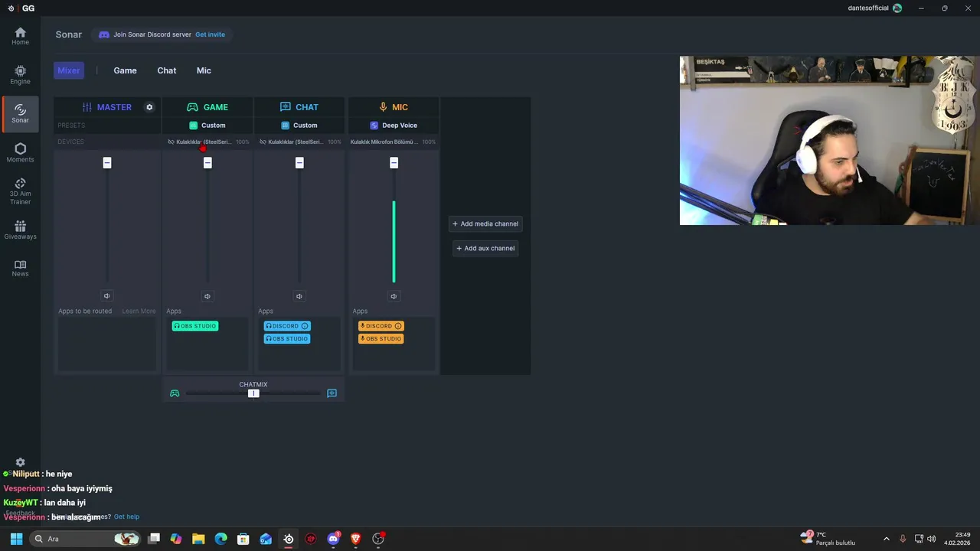Open Windows Start menu

coord(16,539)
